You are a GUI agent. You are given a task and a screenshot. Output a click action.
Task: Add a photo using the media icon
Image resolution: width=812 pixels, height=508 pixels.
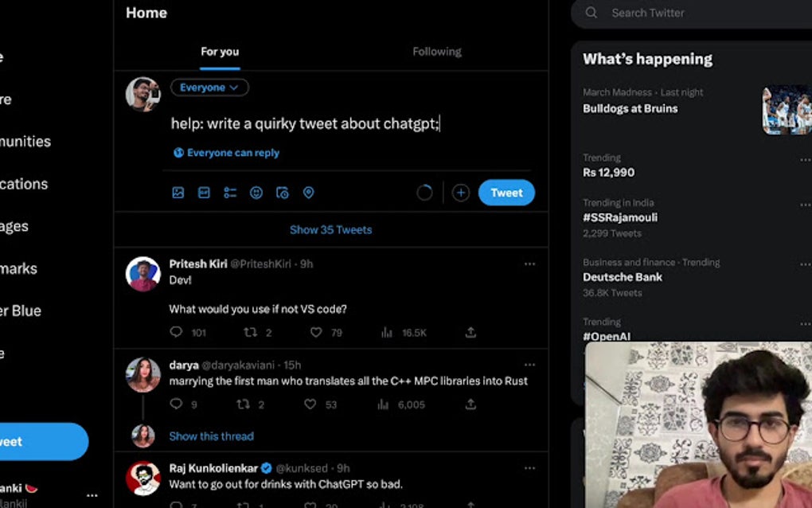178,193
